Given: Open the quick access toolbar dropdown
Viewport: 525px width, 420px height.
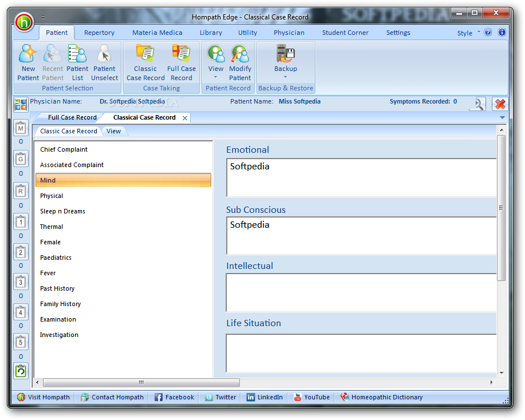Looking at the screenshot, I should tap(43, 17).
